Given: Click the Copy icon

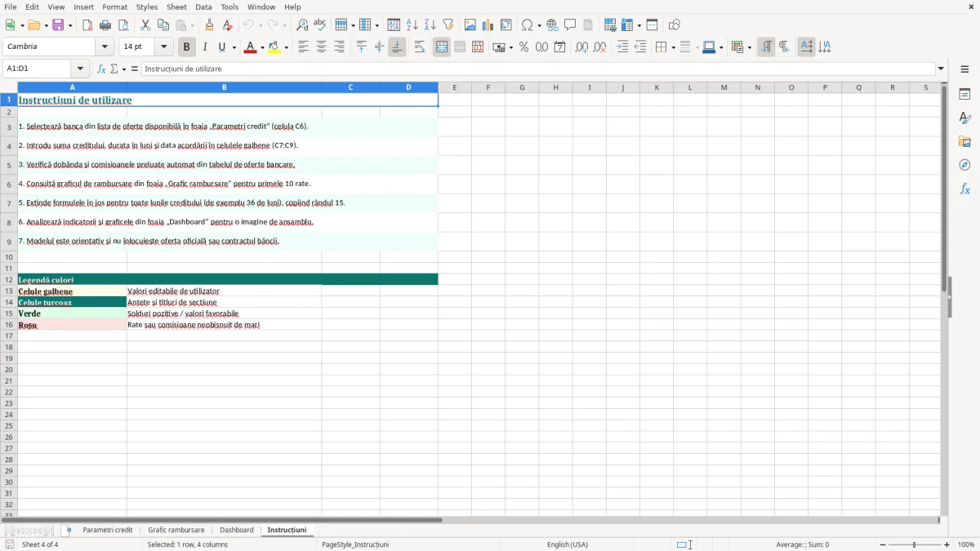Looking at the screenshot, I should coord(163,25).
